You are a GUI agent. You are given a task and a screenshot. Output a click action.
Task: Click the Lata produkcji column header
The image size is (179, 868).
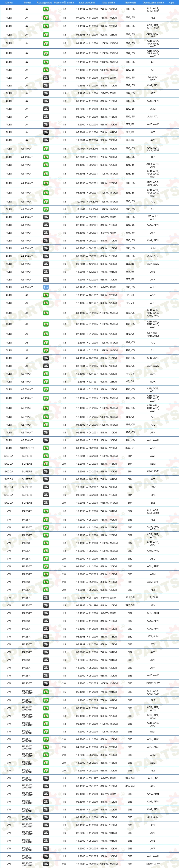click(87, 2)
